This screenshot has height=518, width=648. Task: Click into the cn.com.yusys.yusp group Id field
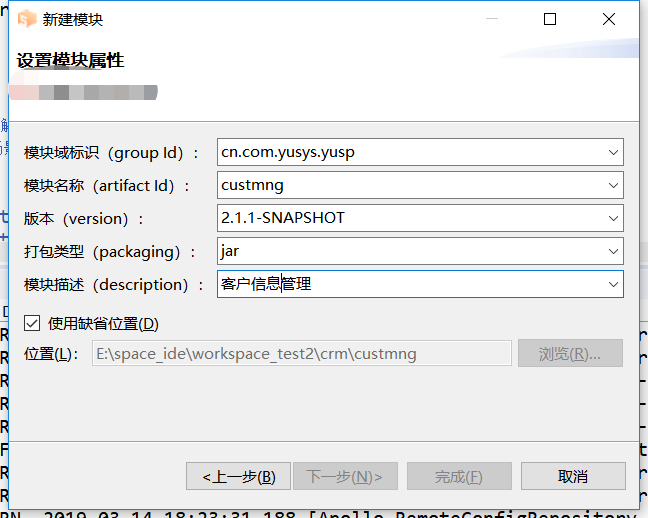coord(410,153)
